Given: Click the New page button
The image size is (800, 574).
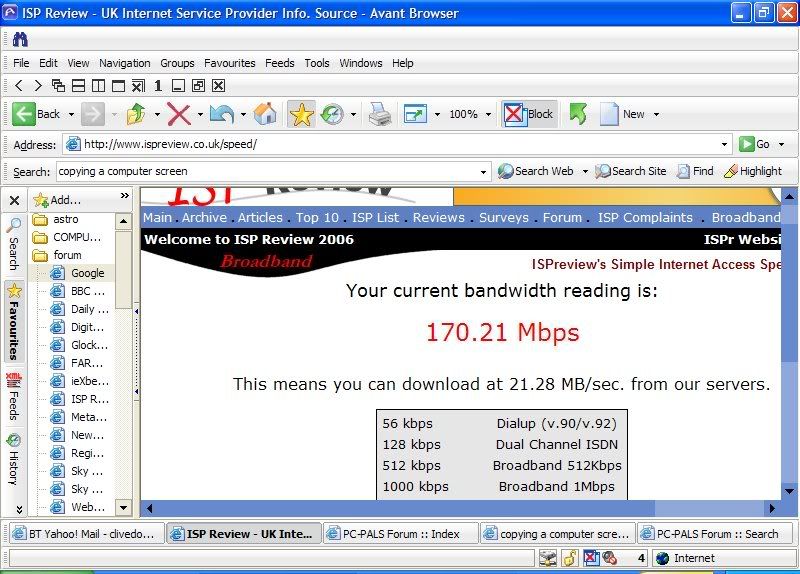Looking at the screenshot, I should (621, 114).
